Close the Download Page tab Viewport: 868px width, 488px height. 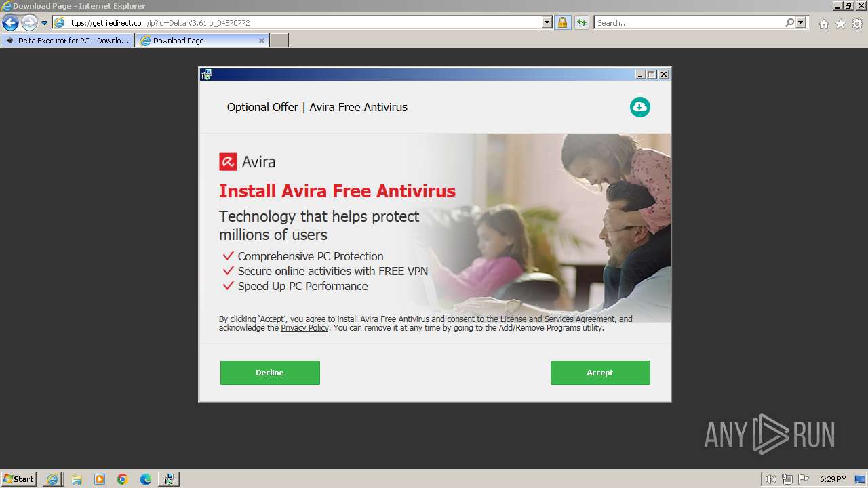pos(262,41)
